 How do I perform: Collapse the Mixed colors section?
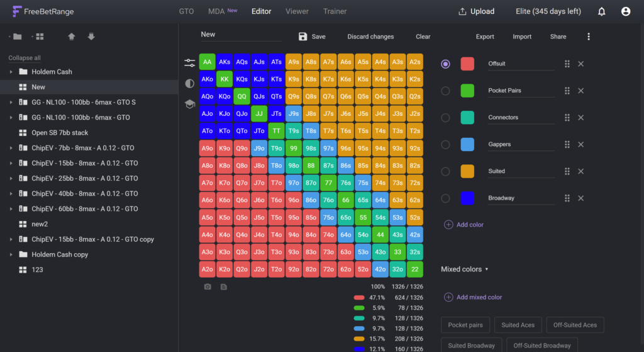point(465,270)
